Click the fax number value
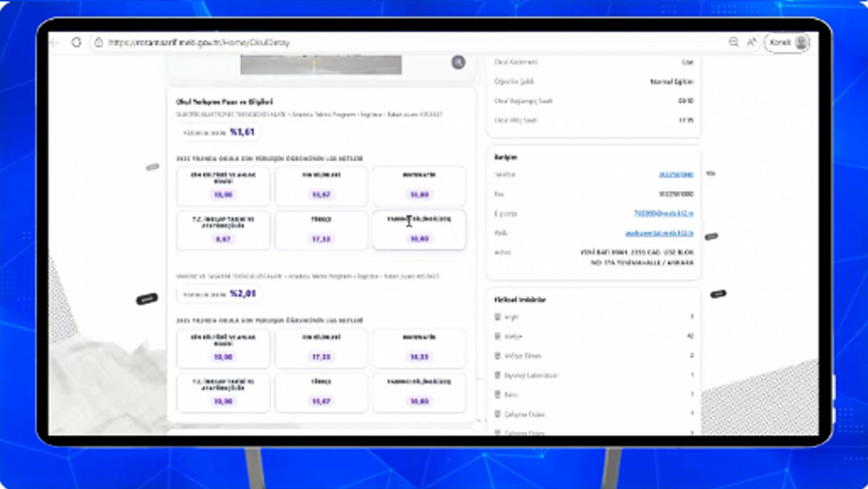 (676, 194)
